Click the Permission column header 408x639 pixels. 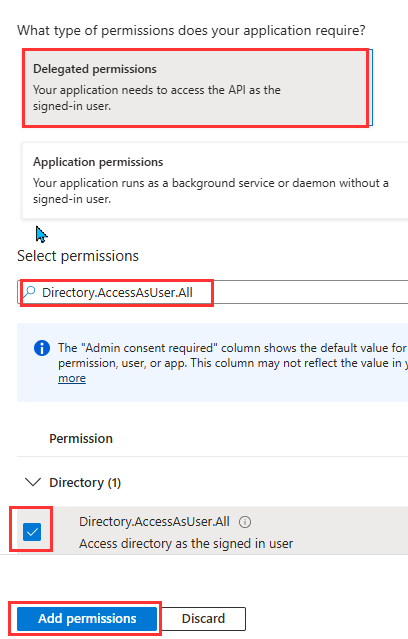pyautogui.click(x=81, y=438)
